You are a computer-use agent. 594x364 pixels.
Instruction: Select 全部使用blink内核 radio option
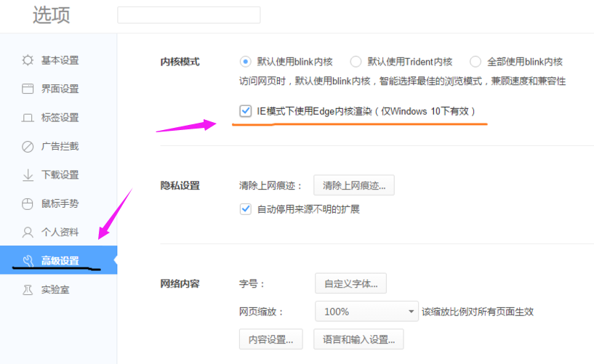(475, 62)
